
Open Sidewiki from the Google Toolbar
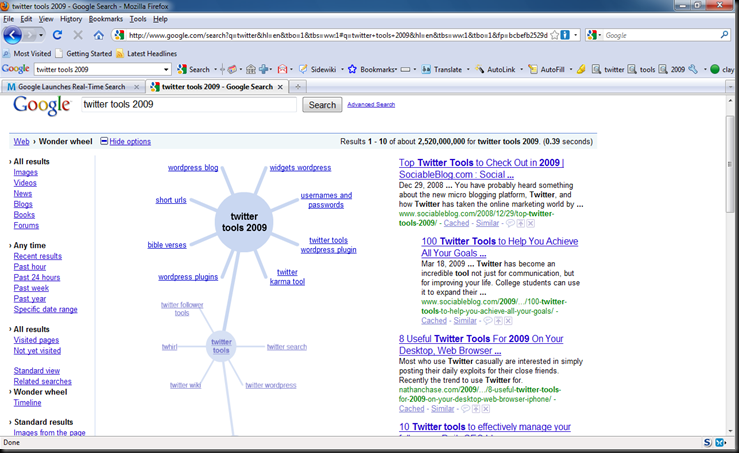(318, 69)
